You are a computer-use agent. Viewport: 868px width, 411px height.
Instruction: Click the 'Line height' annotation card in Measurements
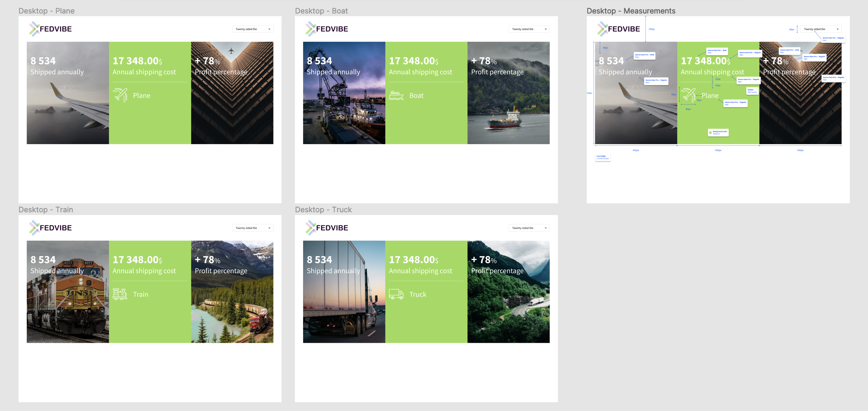coord(603,157)
